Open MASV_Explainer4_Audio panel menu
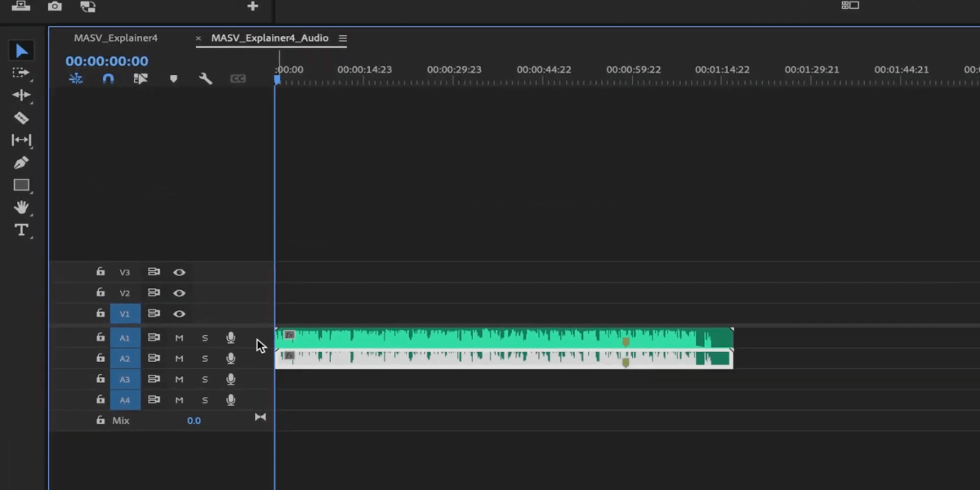 [x=343, y=38]
